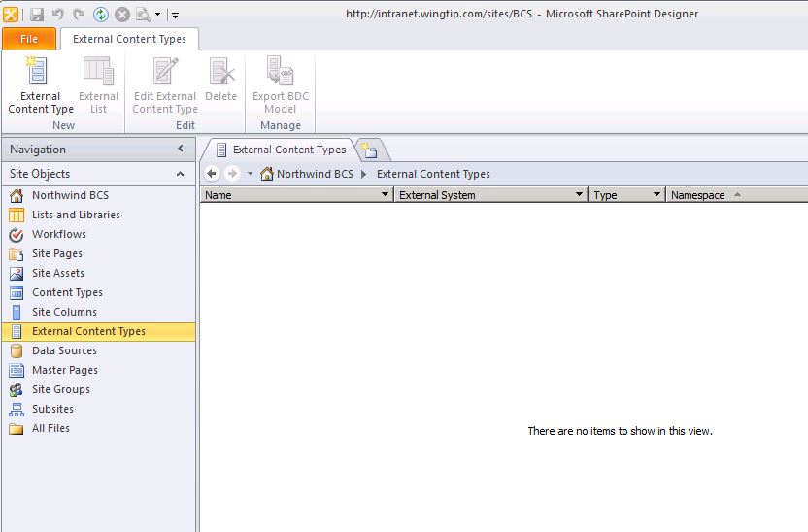Open the recent pages history dropdown

pyautogui.click(x=250, y=174)
